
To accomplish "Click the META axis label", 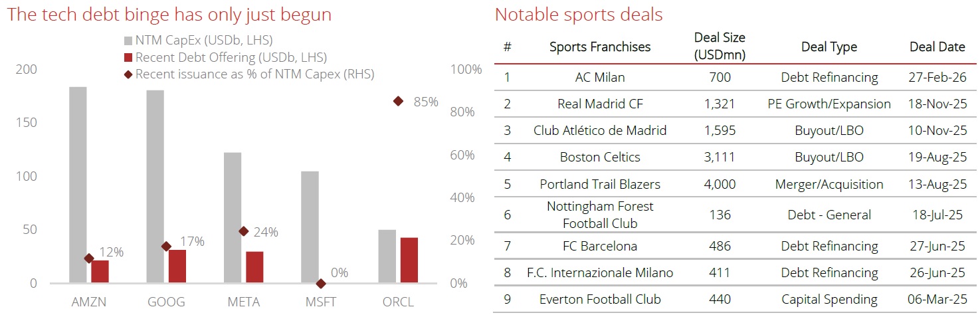I will click(x=243, y=302).
